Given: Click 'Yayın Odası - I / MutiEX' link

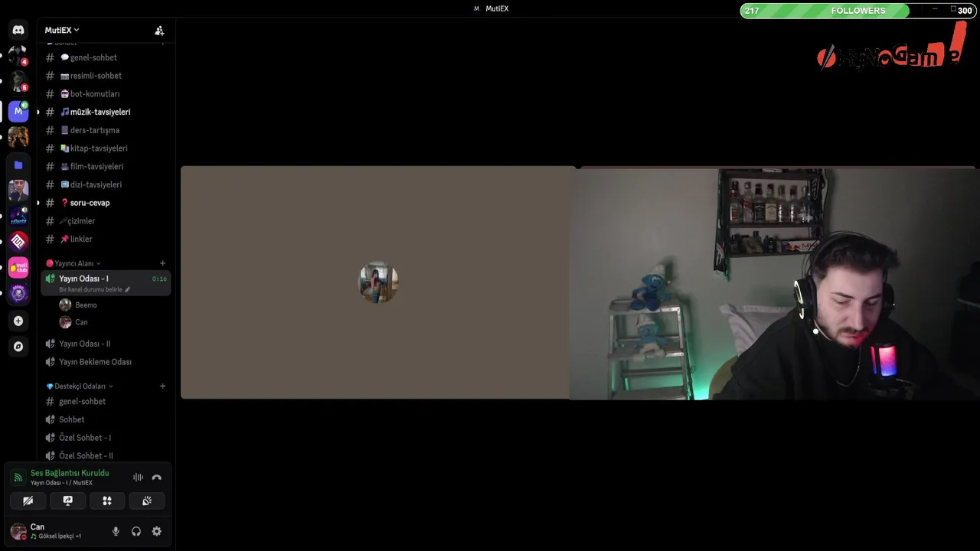Looking at the screenshot, I should click(61, 483).
